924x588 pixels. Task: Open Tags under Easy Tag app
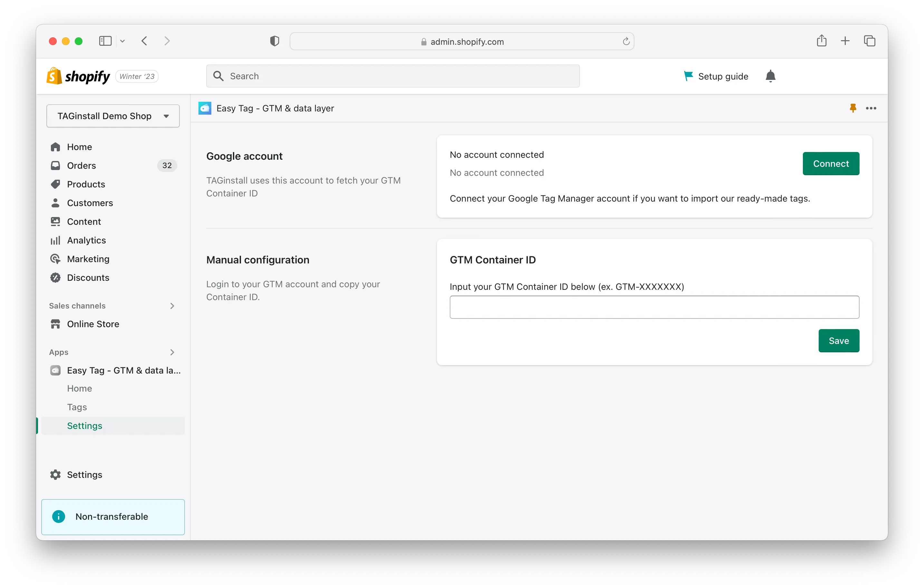click(77, 407)
